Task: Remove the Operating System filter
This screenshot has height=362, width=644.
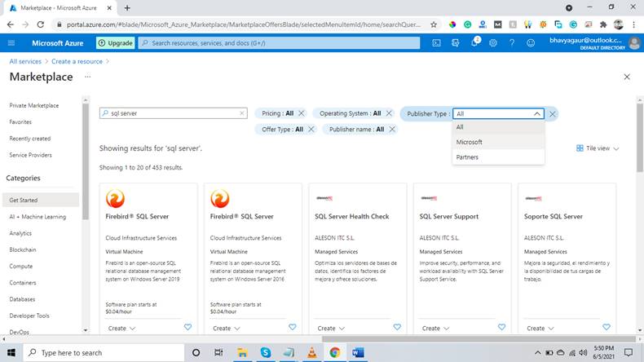Action: tap(389, 113)
